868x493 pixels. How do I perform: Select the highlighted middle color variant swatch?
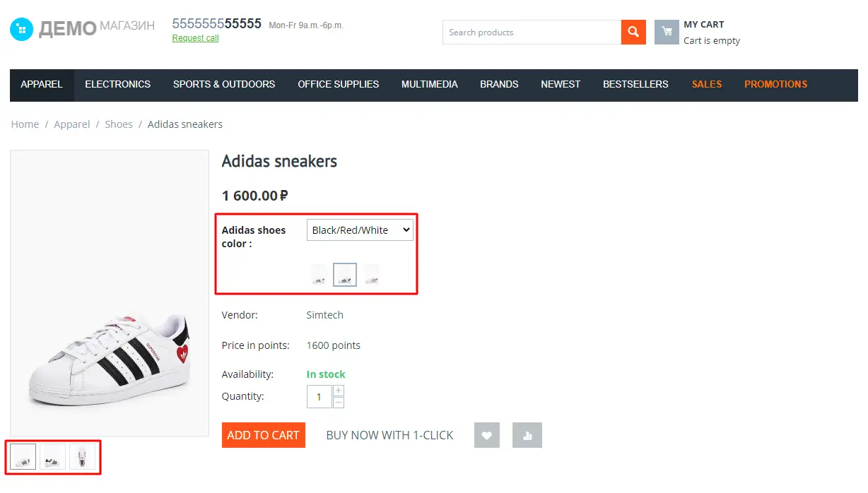[x=345, y=275]
